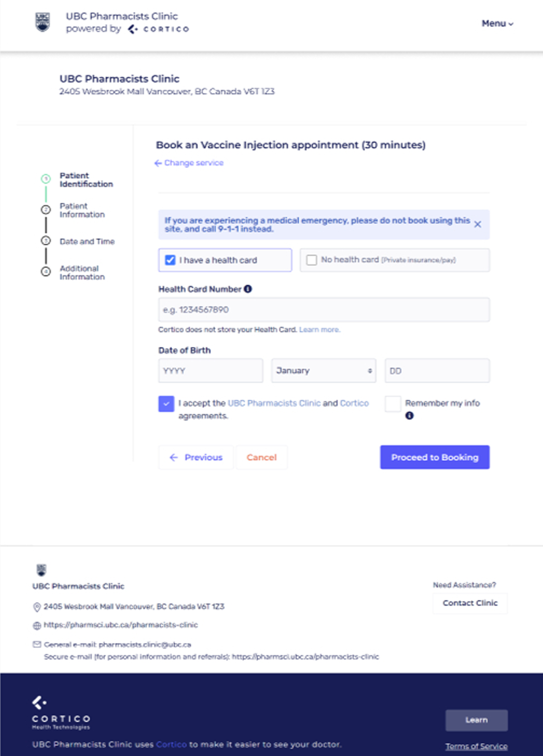This screenshot has width=543, height=756.
Task: Focus the Health Card Number field
Action: 324,310
